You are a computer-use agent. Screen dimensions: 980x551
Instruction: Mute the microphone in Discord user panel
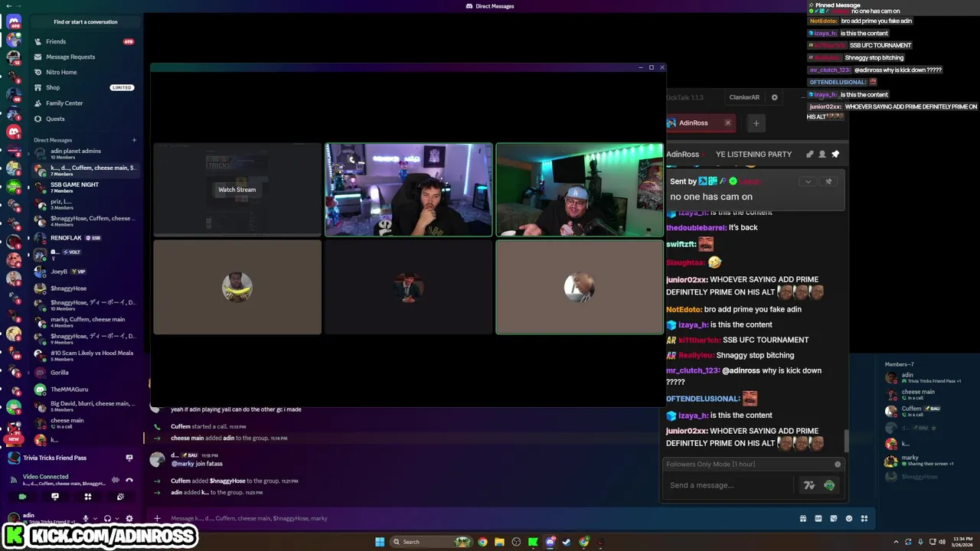point(85,518)
